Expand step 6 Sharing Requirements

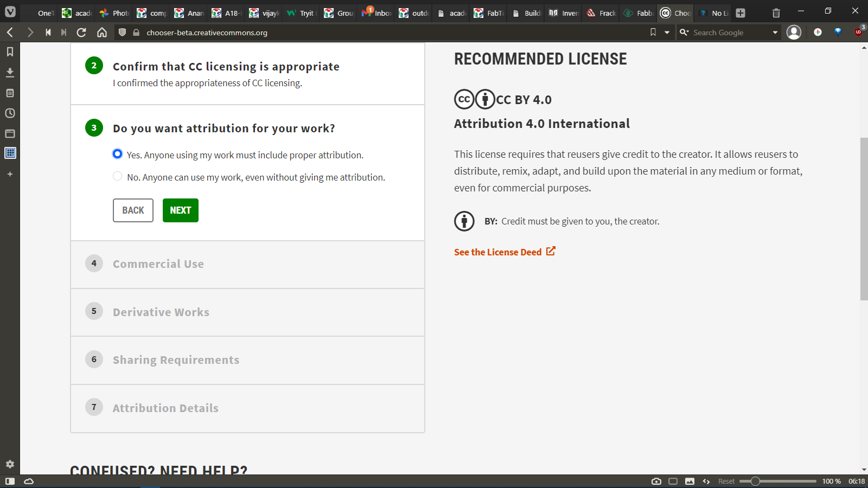[247, 360]
